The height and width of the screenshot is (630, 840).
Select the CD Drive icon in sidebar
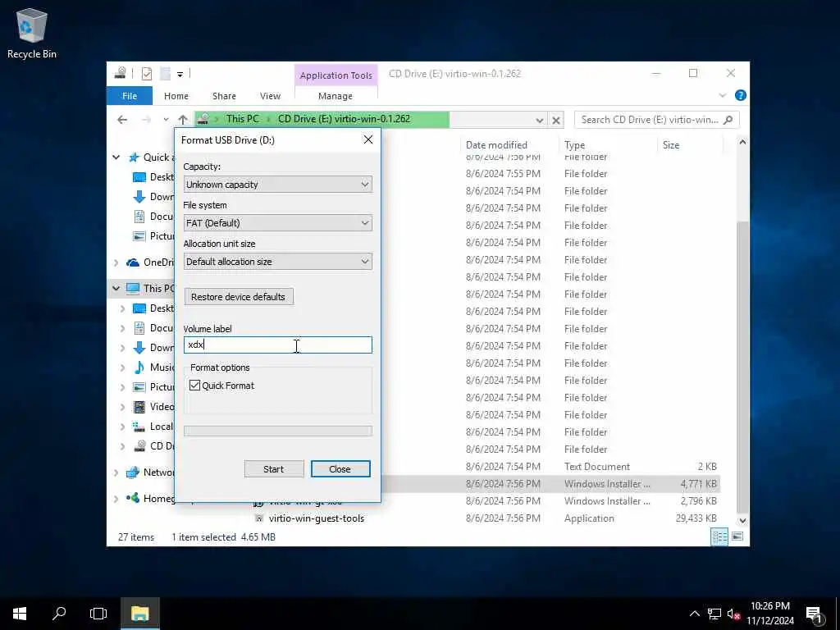pyautogui.click(x=139, y=445)
